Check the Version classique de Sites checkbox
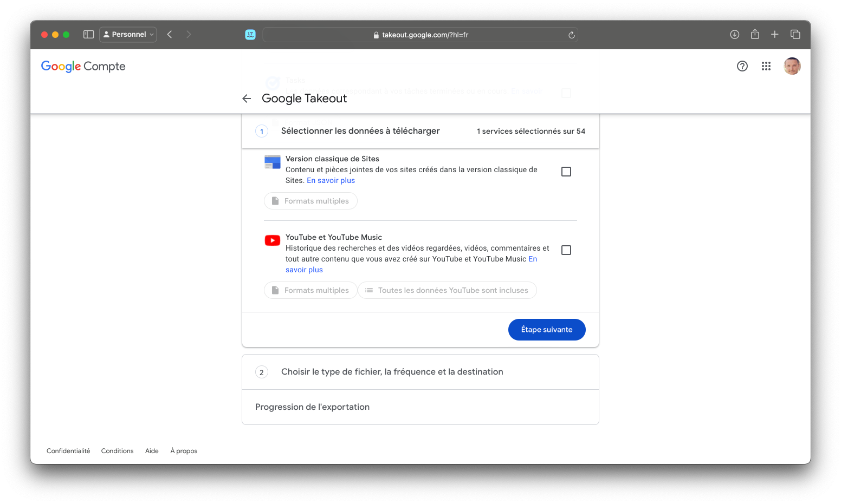This screenshot has height=504, width=841. pos(566,172)
